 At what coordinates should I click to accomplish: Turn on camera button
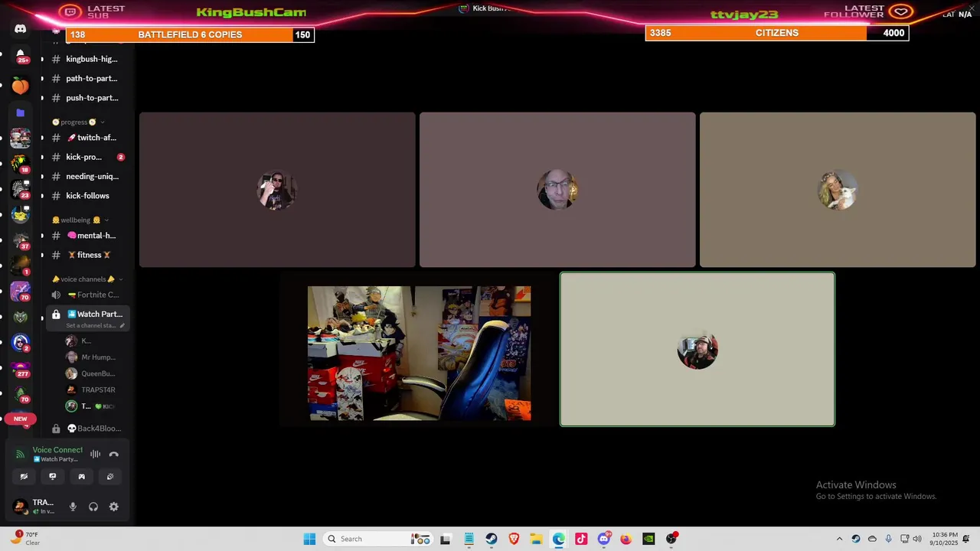pyautogui.click(x=24, y=476)
